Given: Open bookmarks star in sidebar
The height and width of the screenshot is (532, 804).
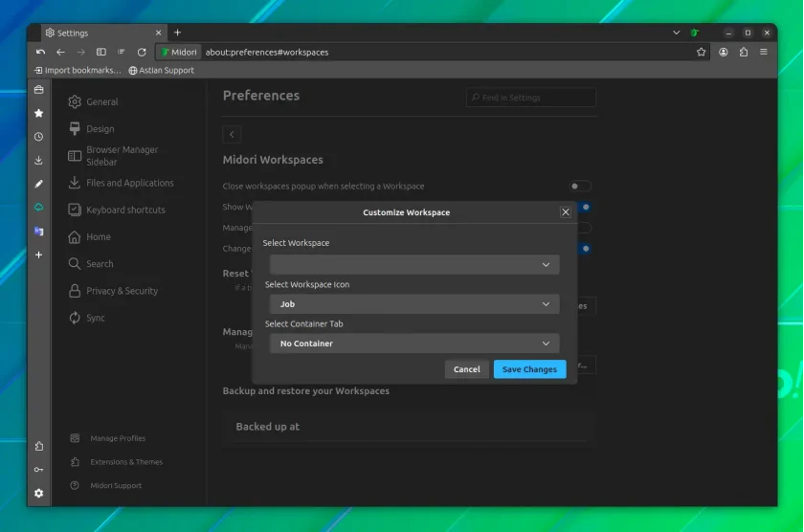Looking at the screenshot, I should (39, 113).
